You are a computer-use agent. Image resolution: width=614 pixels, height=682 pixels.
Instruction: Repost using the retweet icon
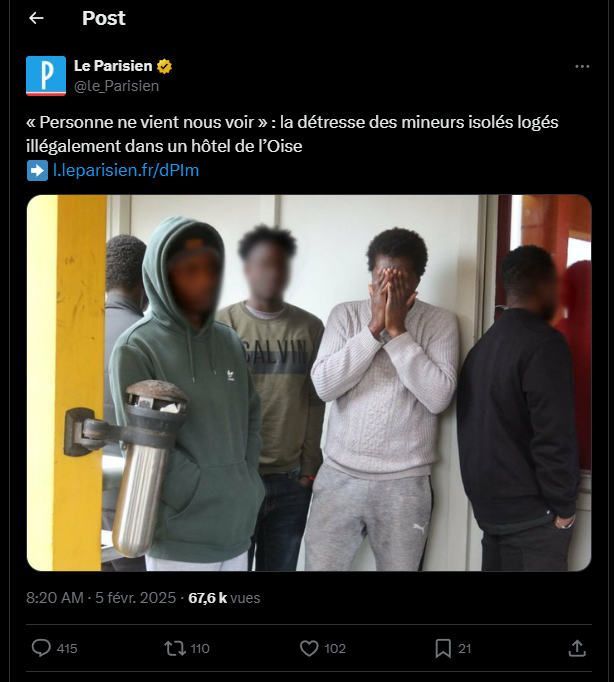[175, 648]
